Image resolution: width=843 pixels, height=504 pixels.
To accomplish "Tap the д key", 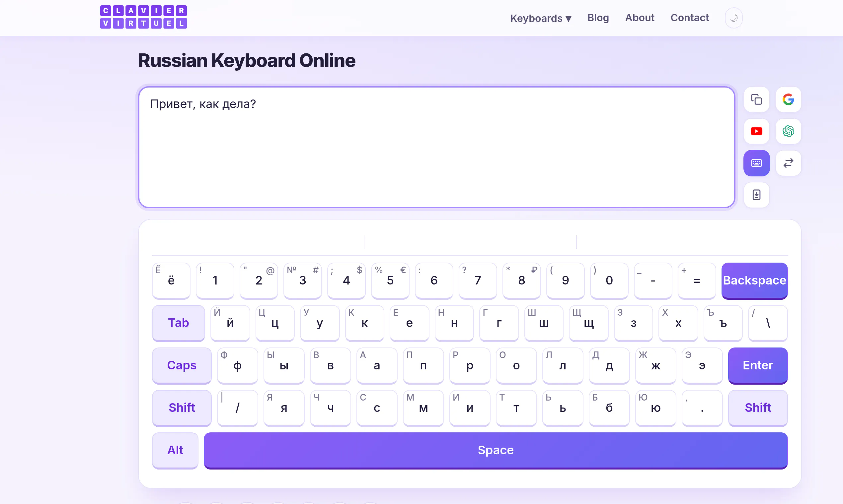I will point(609,365).
